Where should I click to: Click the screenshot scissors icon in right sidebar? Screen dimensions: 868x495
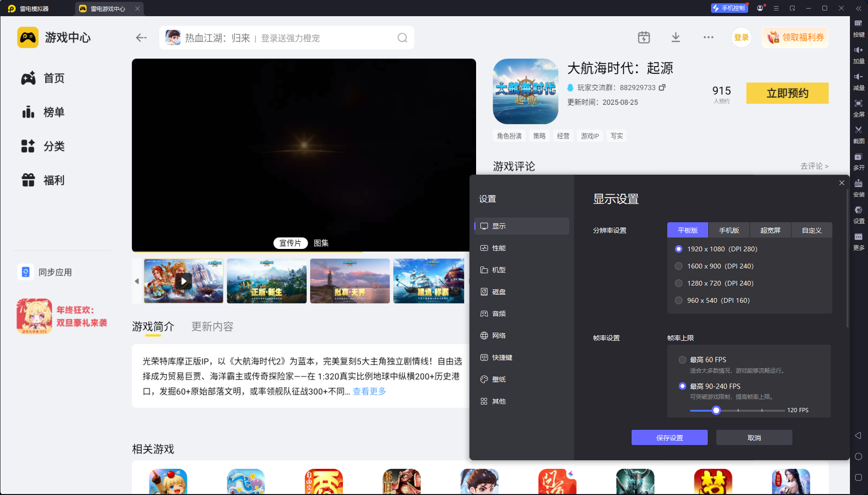click(858, 130)
